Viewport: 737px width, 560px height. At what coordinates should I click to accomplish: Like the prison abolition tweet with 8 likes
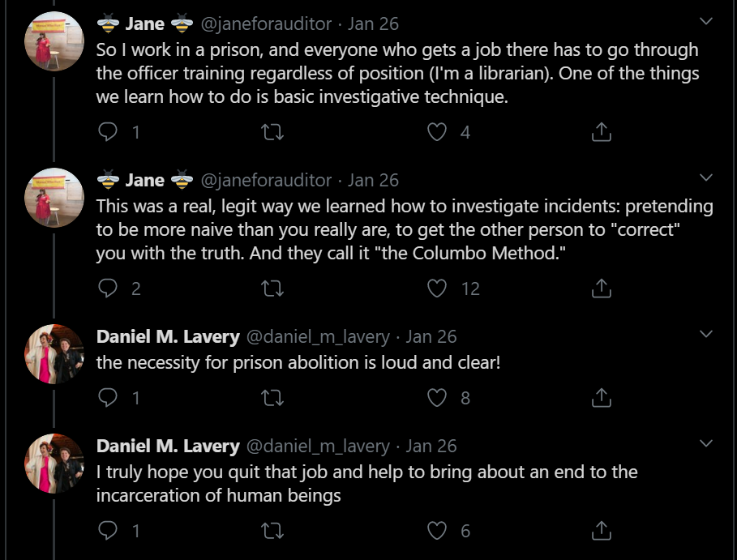click(x=437, y=398)
